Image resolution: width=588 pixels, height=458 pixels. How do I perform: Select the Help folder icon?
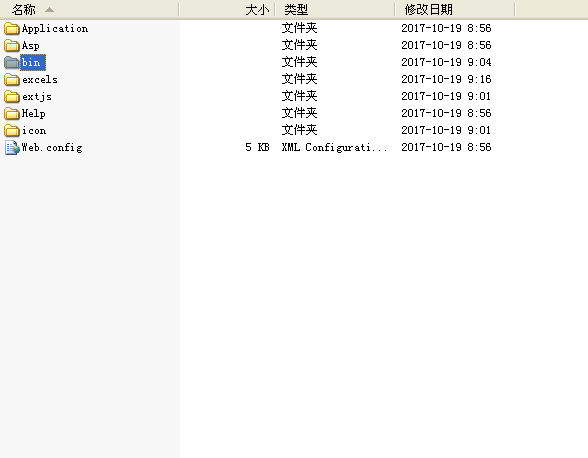point(12,113)
